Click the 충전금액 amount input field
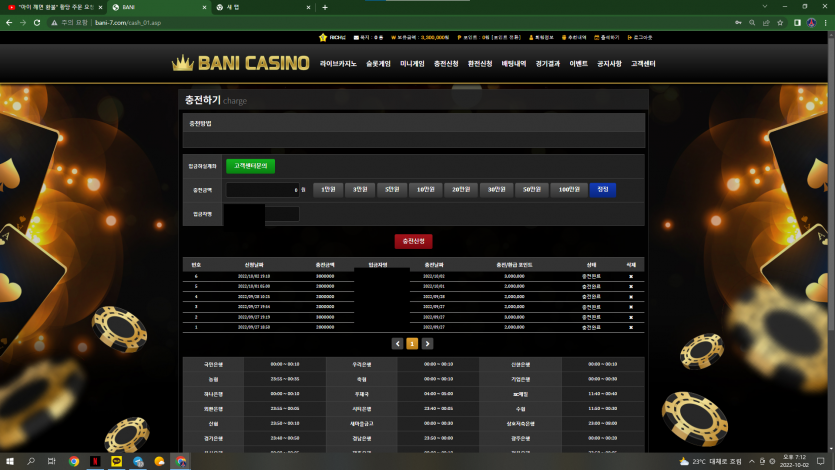The image size is (835, 470). tap(263, 190)
